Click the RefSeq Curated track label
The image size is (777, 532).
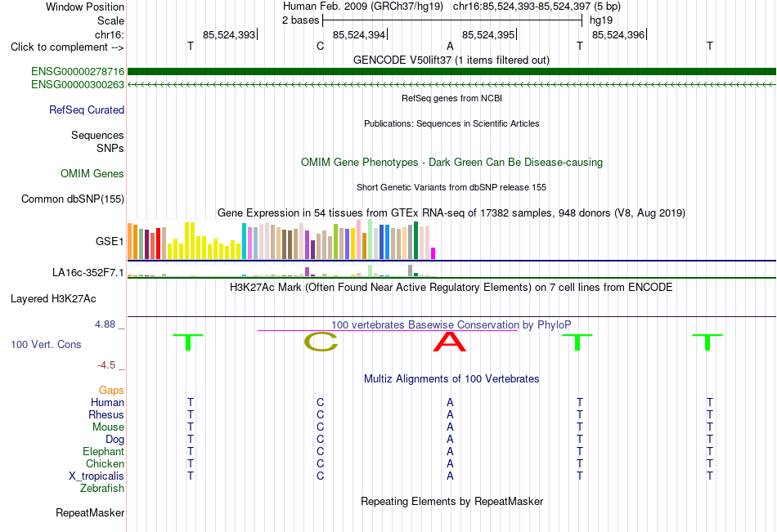tap(87, 110)
